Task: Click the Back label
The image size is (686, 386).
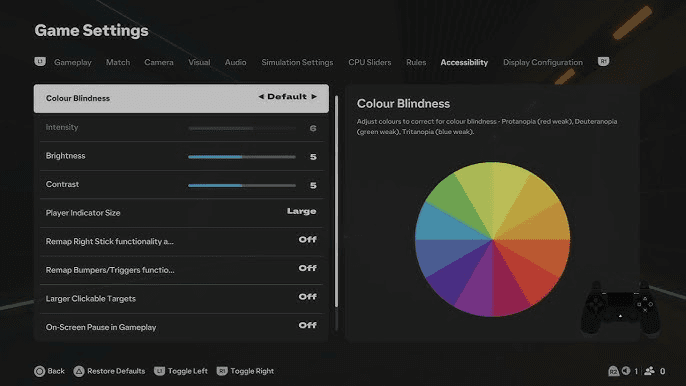Action: [56, 371]
